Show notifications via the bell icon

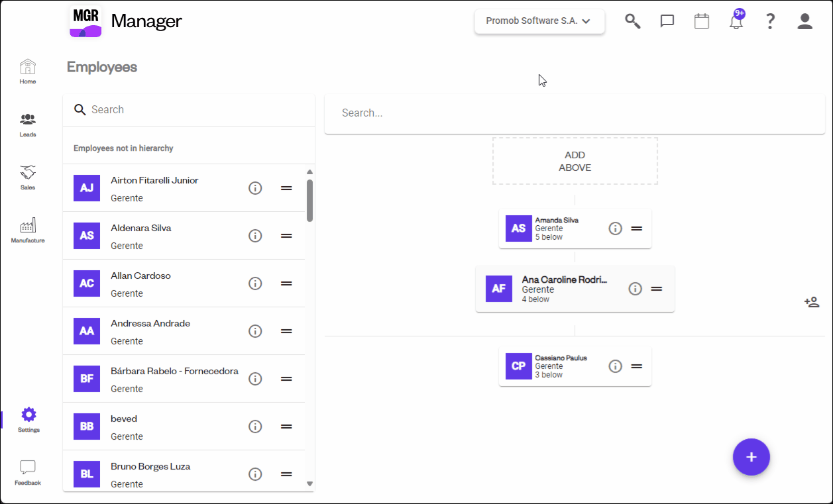click(736, 22)
